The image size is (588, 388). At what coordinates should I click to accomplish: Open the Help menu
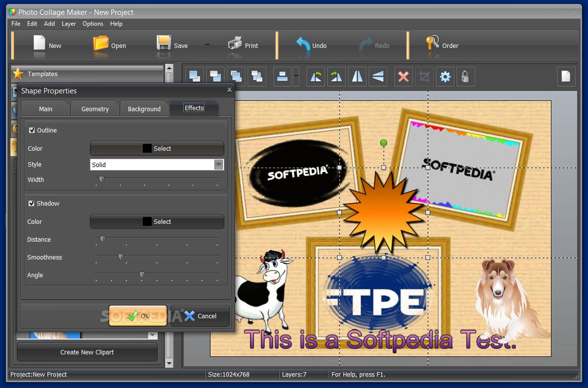click(x=116, y=24)
